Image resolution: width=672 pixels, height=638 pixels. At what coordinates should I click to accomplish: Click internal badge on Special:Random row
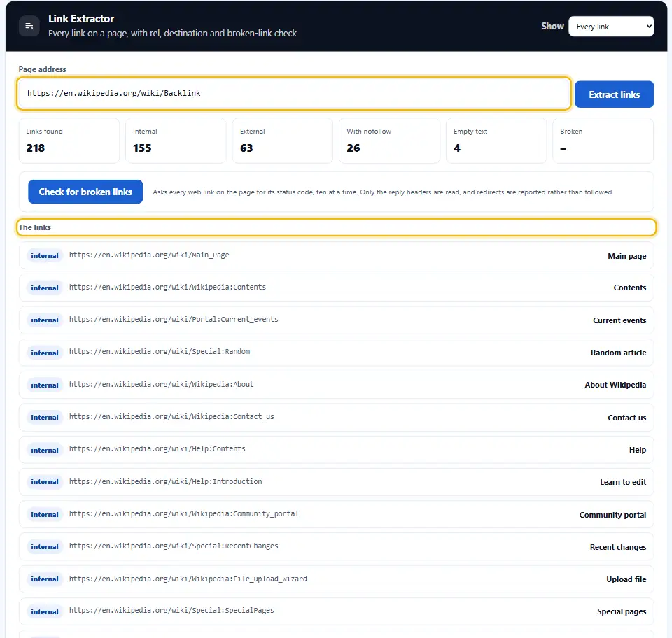(45, 353)
